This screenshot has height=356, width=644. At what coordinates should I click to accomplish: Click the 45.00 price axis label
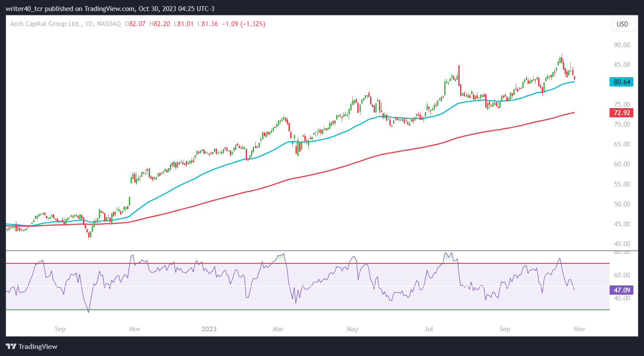pos(622,224)
